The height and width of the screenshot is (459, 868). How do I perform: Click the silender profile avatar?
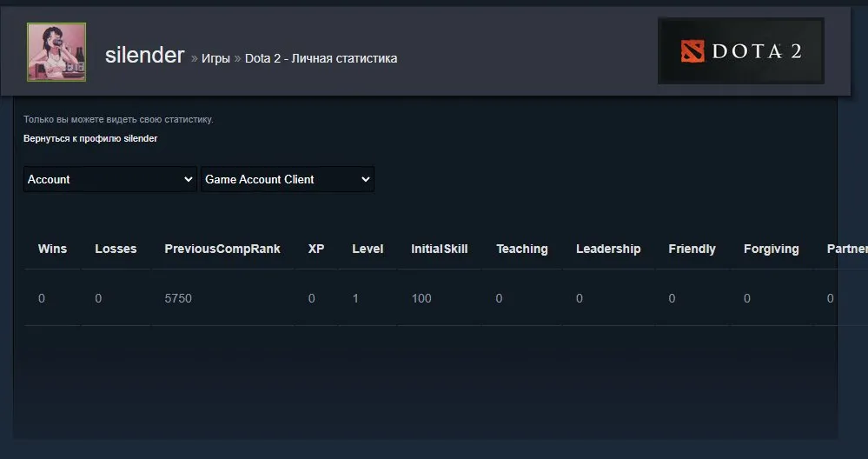[56, 52]
